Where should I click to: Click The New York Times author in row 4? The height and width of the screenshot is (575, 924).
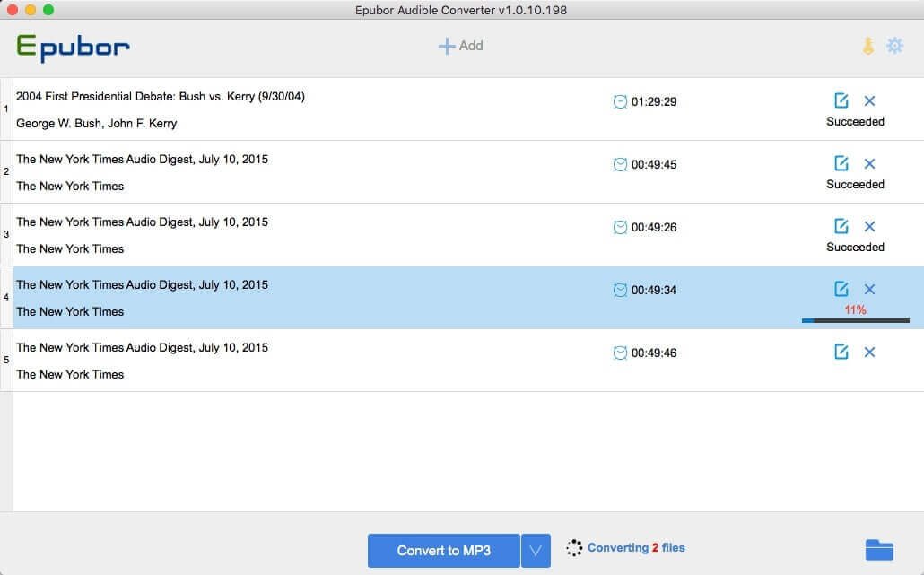pos(70,311)
